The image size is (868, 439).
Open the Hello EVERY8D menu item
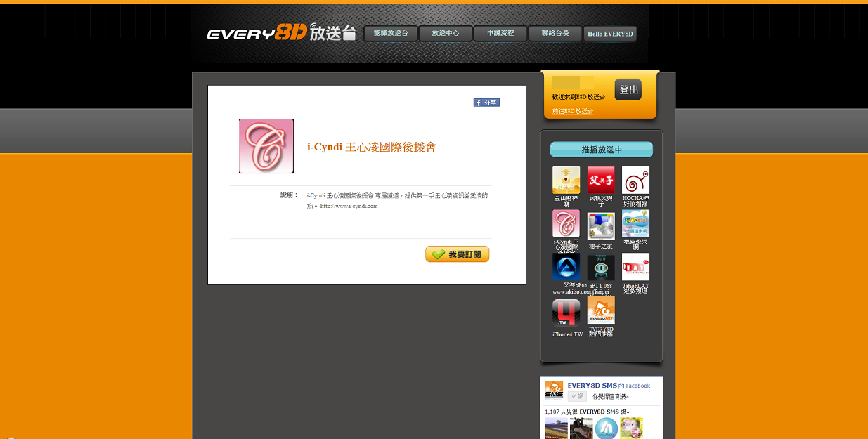(x=610, y=34)
